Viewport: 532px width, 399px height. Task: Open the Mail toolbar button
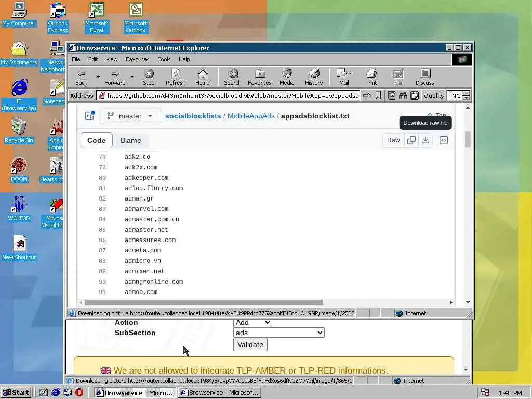click(344, 77)
